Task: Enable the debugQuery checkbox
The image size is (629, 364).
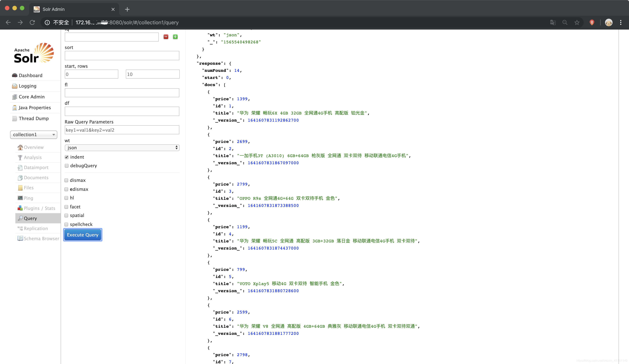Action: tap(67, 166)
